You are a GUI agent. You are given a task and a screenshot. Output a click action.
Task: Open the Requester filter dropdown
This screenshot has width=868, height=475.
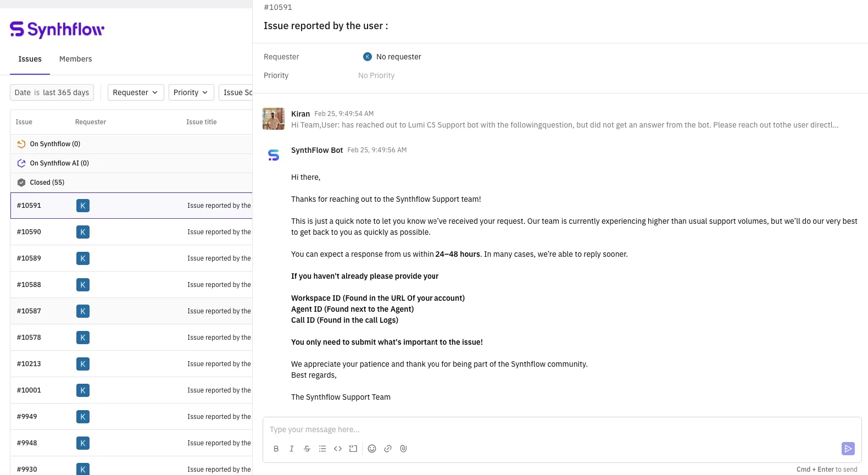pyautogui.click(x=136, y=92)
